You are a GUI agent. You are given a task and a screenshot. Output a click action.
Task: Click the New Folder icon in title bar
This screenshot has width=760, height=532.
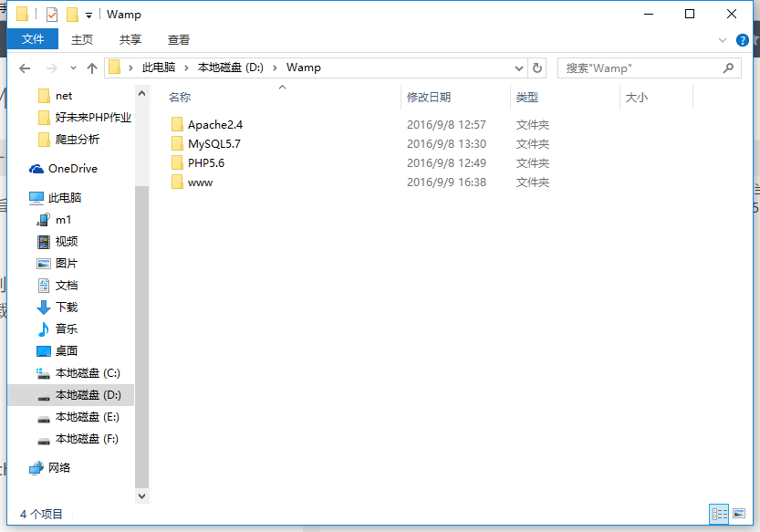[72, 15]
